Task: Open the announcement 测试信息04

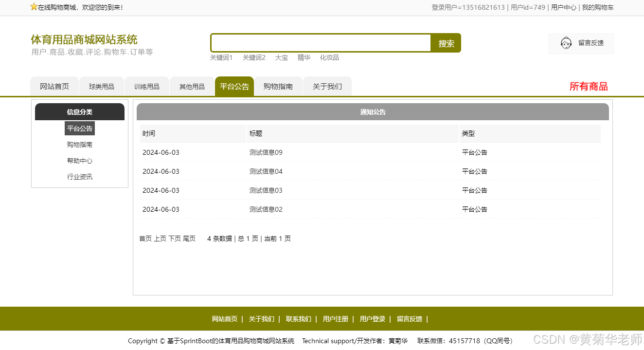Action: click(x=266, y=171)
